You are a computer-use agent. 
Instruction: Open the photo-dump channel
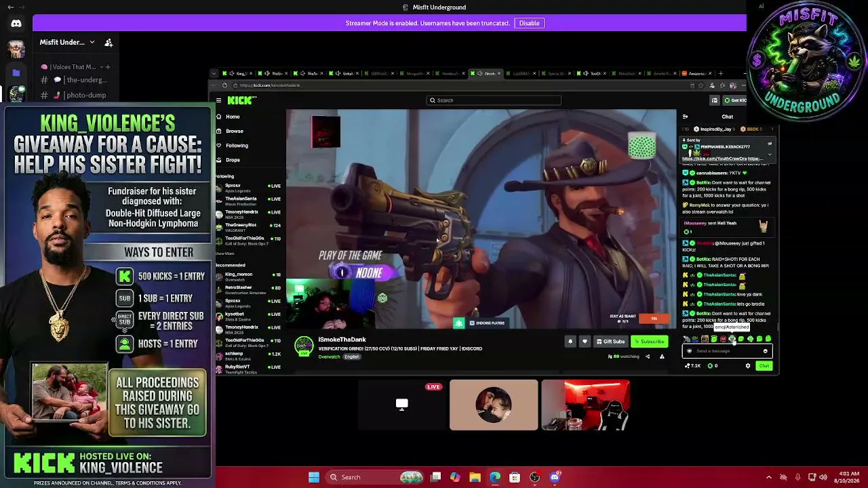click(78, 95)
